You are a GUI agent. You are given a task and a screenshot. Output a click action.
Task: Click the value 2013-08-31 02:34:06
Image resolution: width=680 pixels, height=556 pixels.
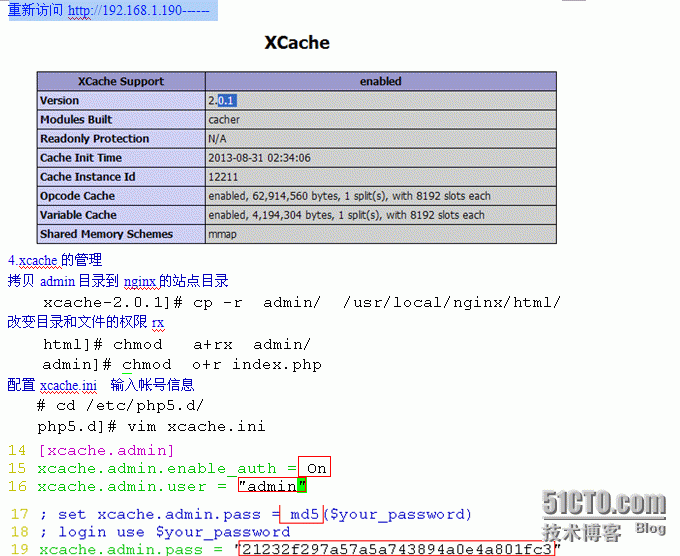[x=259, y=158]
